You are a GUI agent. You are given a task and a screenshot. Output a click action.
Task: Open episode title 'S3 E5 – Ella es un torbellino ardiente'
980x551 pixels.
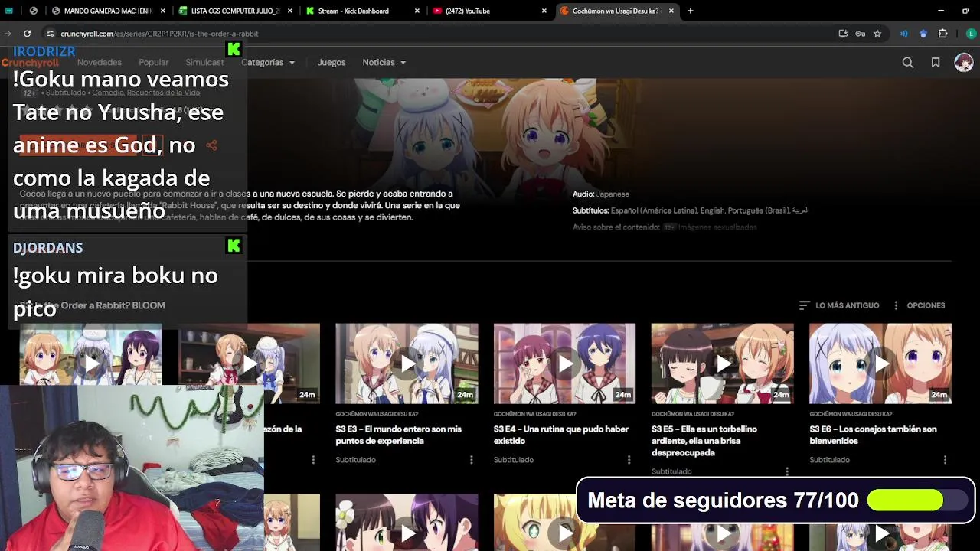click(704, 441)
